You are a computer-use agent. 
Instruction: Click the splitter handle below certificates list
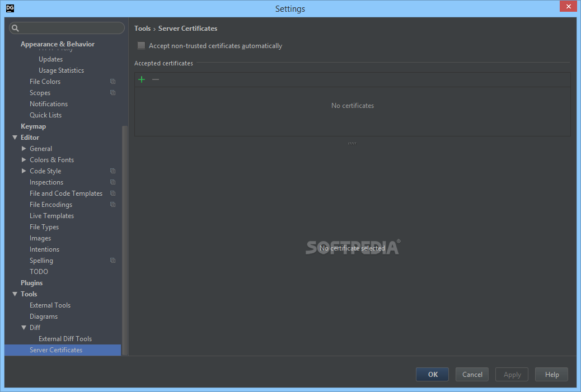click(x=352, y=143)
